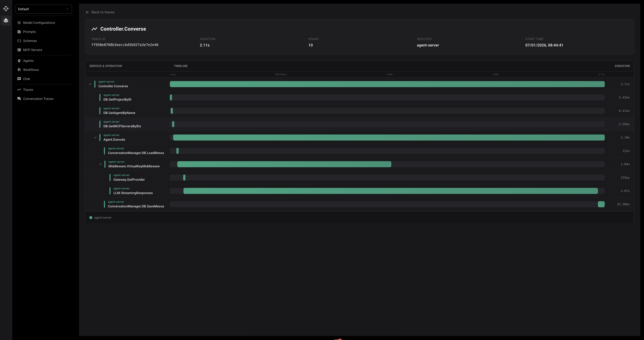Image resolution: width=644 pixels, height=340 pixels.
Task: Click the Conversation Traces chat icon
Action: pyautogui.click(x=19, y=99)
